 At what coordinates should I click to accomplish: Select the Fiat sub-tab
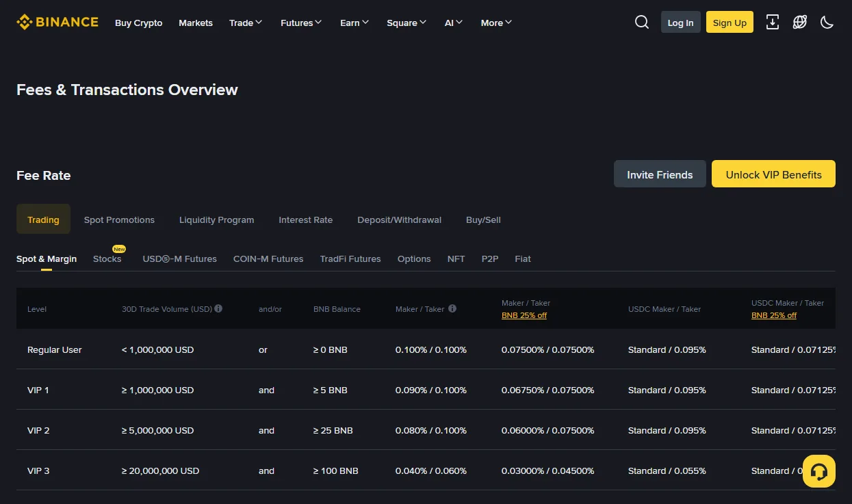pos(523,258)
